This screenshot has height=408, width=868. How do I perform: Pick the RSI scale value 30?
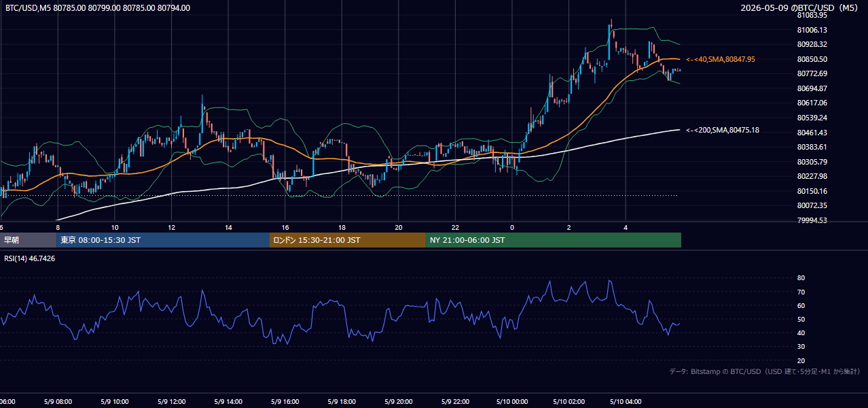point(801,347)
